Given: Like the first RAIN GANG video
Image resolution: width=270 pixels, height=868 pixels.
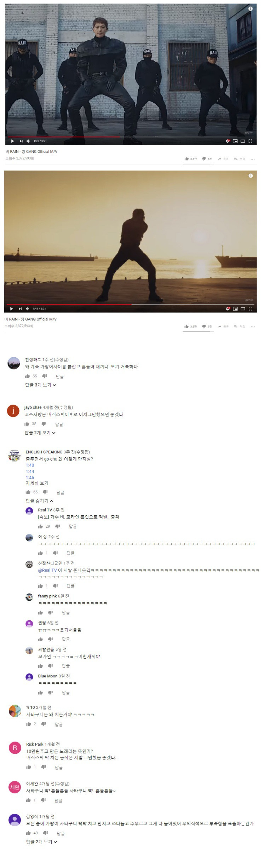Looking at the screenshot, I should point(186,159).
